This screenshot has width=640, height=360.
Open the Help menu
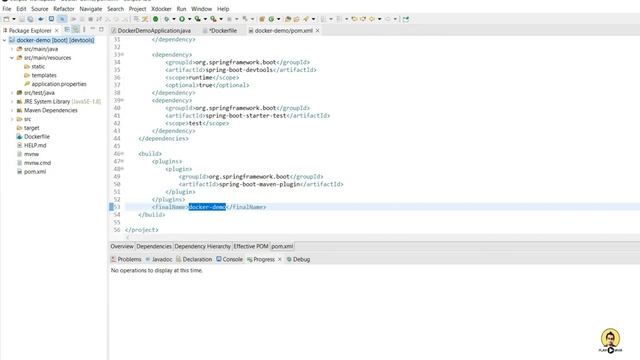[x=223, y=9]
